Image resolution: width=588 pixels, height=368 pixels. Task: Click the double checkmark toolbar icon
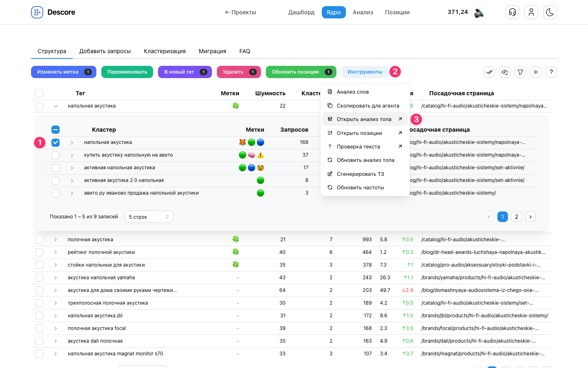[489, 72]
